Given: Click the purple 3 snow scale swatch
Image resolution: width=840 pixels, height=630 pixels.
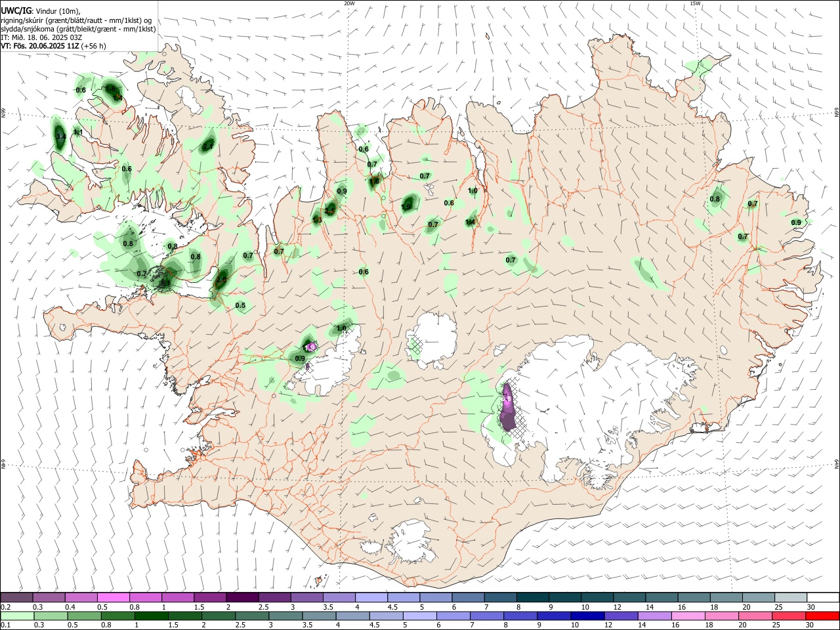Looking at the screenshot, I should pos(306,598).
